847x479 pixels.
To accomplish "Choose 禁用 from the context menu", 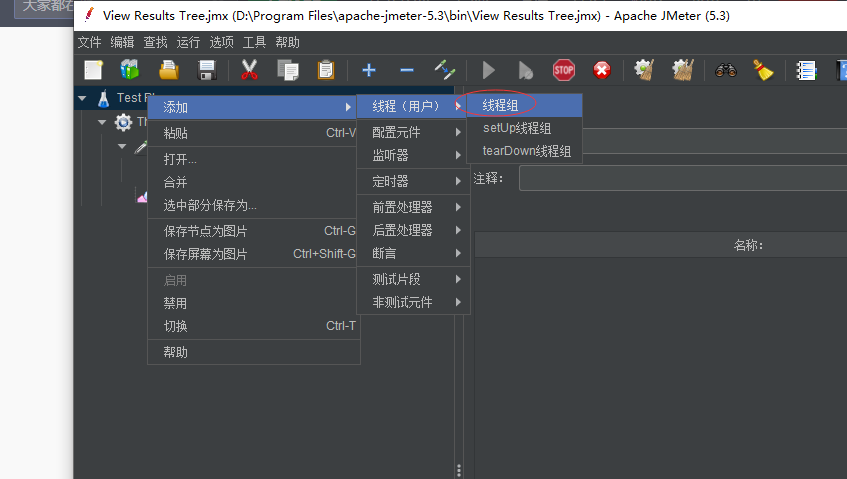I will click(x=252, y=303).
